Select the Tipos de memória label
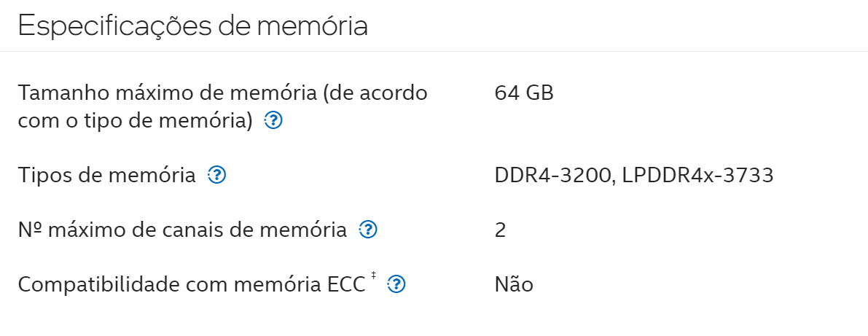Screen dimensions: 868x336 coord(107,176)
